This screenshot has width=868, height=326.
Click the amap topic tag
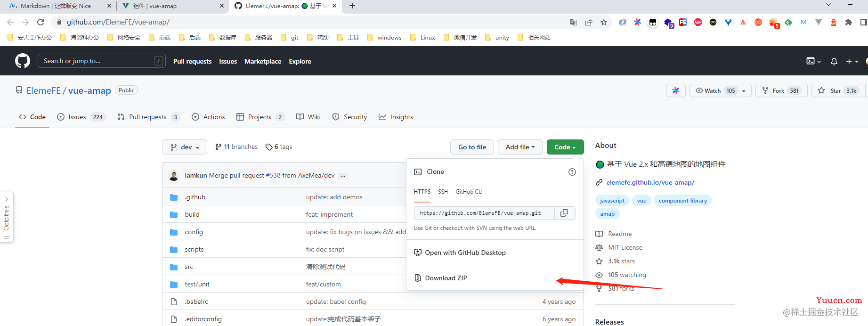[x=607, y=214]
